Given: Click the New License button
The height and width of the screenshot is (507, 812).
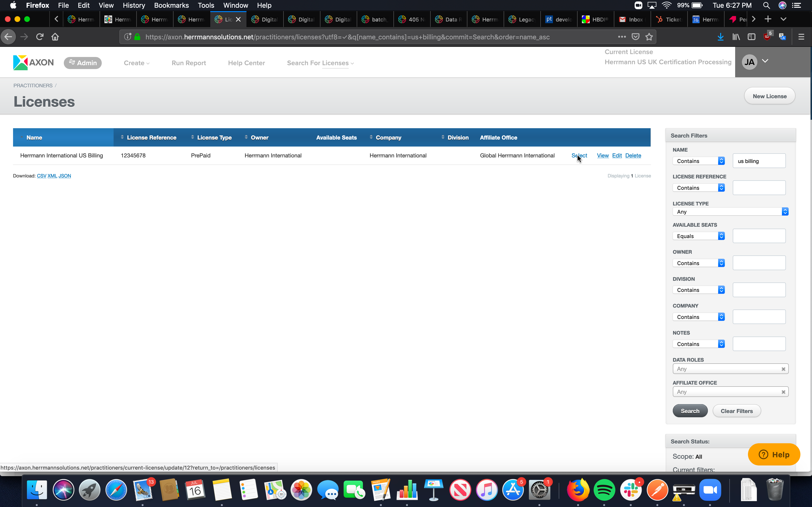Looking at the screenshot, I should [769, 96].
